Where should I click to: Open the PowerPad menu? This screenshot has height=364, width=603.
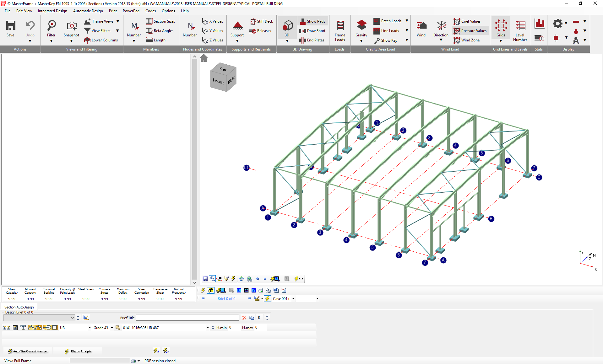pyautogui.click(x=131, y=11)
